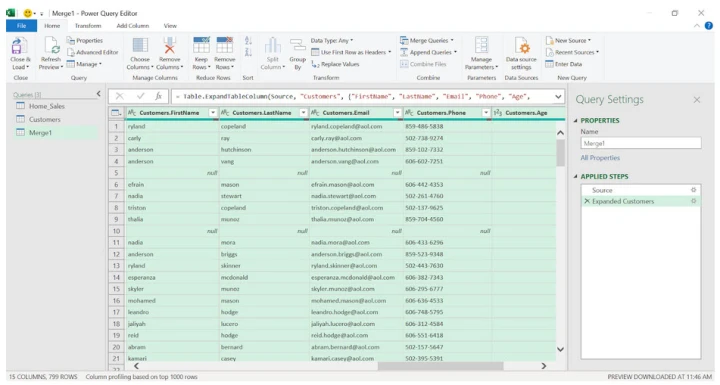Click the All Properties link
The height and width of the screenshot is (385, 720).
[600, 158]
